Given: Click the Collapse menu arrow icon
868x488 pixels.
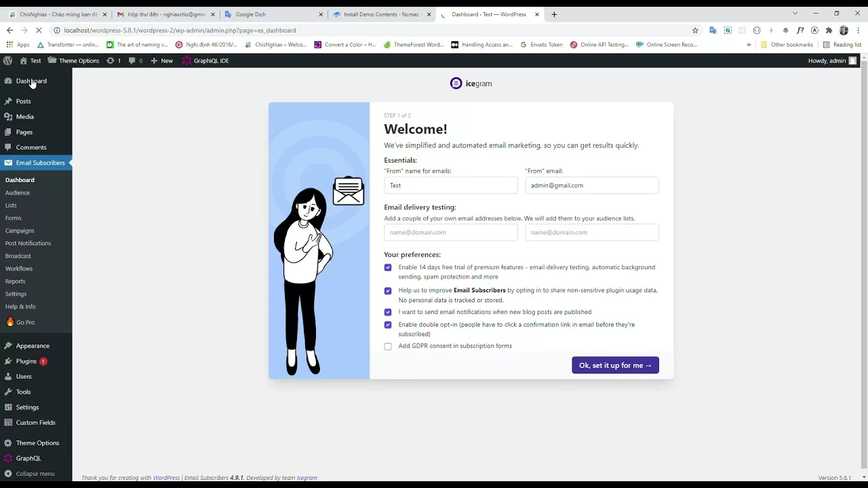Looking at the screenshot, I should point(8,474).
